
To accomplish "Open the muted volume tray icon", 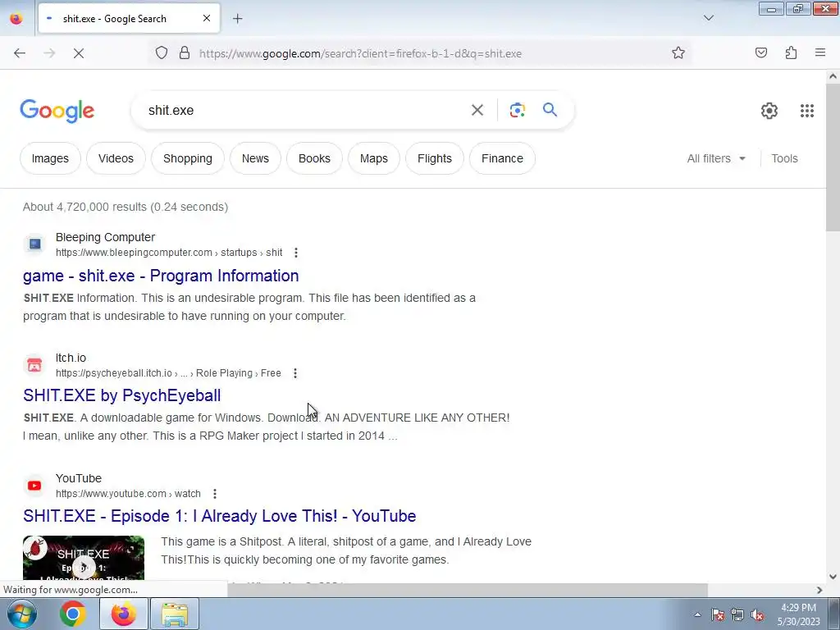I will pyautogui.click(x=757, y=614).
